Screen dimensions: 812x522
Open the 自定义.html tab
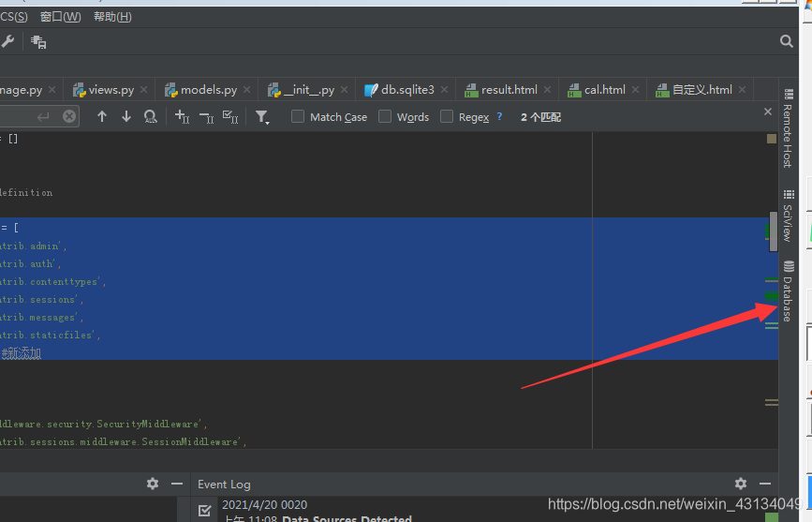pos(701,90)
